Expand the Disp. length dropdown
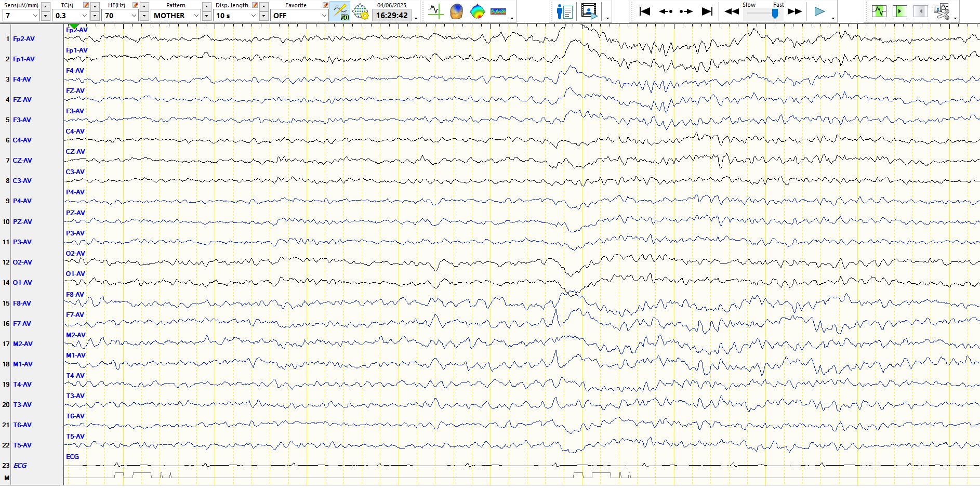Image resolution: width=980 pixels, height=488 pixels. pyautogui.click(x=254, y=16)
